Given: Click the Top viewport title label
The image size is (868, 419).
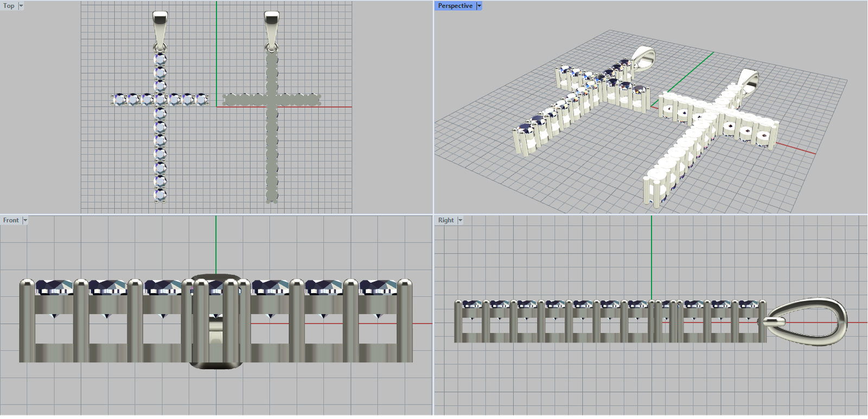Looking at the screenshot, I should (9, 6).
